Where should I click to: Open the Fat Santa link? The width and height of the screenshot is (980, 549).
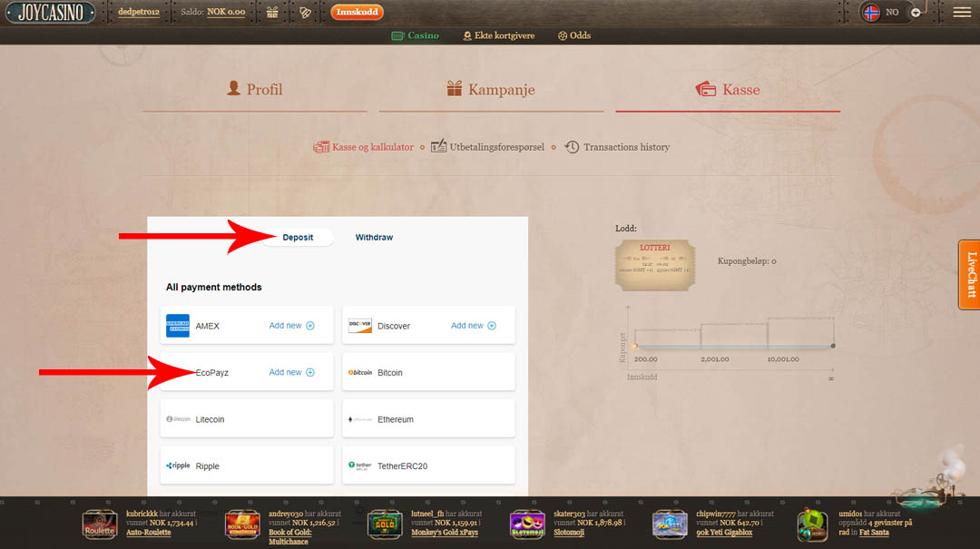(x=874, y=532)
